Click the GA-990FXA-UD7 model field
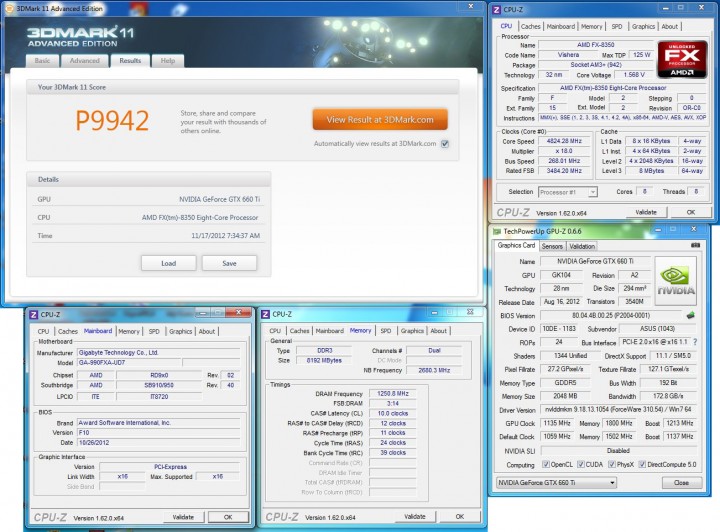The image size is (720, 532). tap(129, 363)
